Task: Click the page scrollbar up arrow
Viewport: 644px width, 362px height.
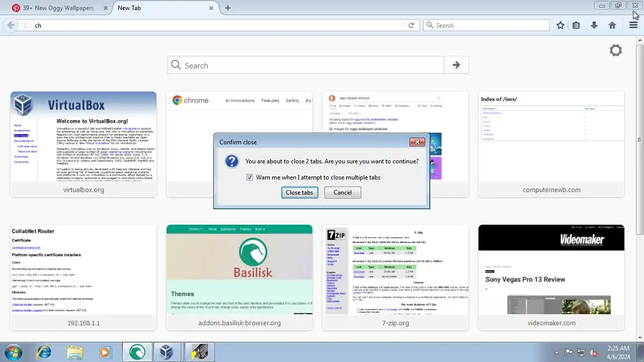Action: (x=640, y=39)
